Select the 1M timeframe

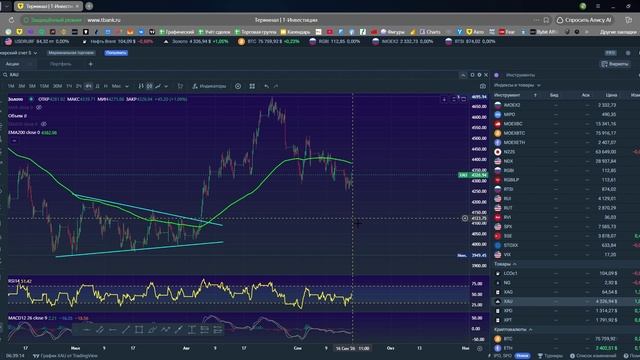11,86
